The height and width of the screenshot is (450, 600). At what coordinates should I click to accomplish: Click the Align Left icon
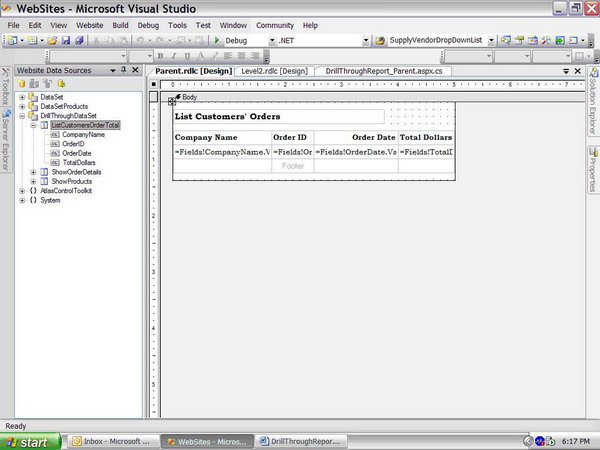pos(228,56)
